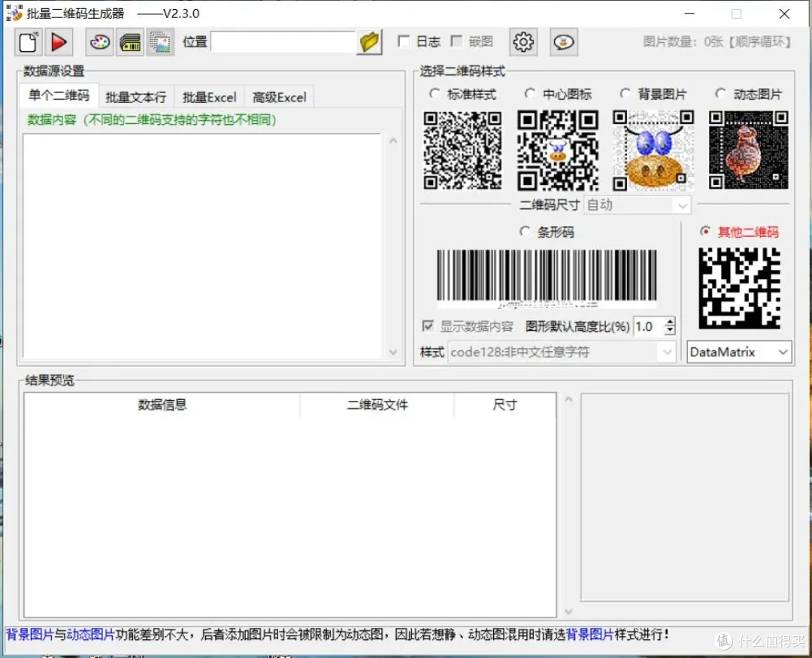Open the code128 样式 dropdown
This screenshot has width=812, height=658.
(562, 353)
